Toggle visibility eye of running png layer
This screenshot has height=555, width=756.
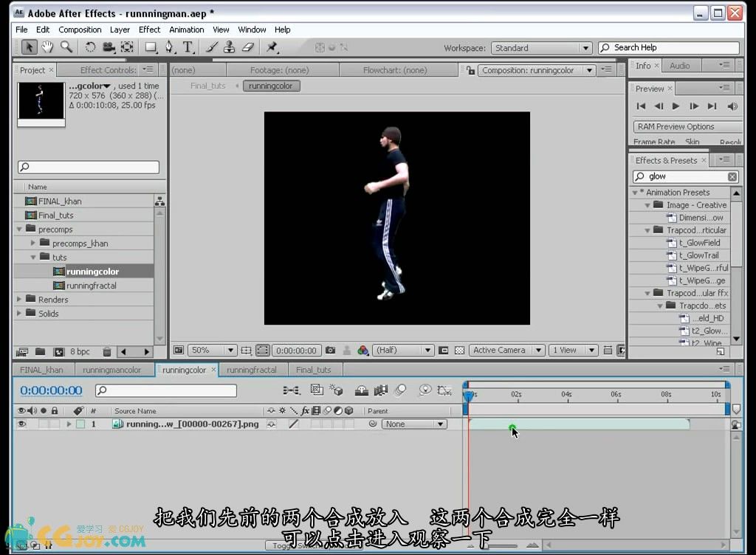[x=21, y=424]
